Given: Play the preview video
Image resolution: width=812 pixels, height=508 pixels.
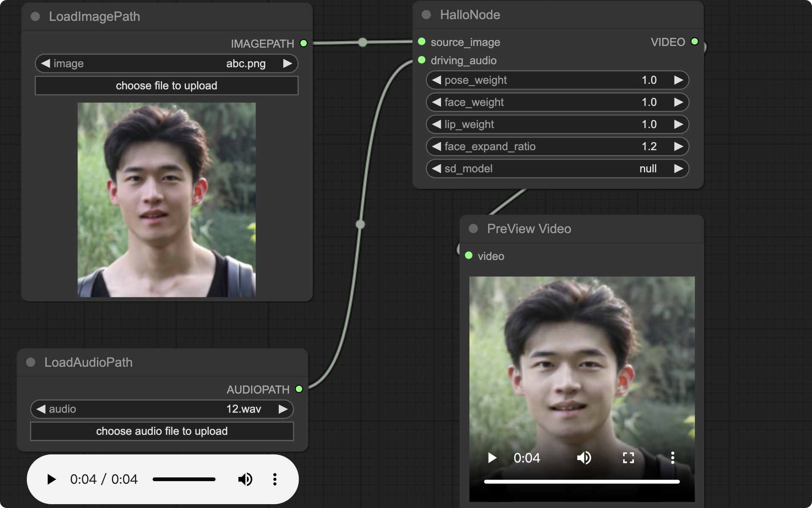Looking at the screenshot, I should tap(492, 458).
